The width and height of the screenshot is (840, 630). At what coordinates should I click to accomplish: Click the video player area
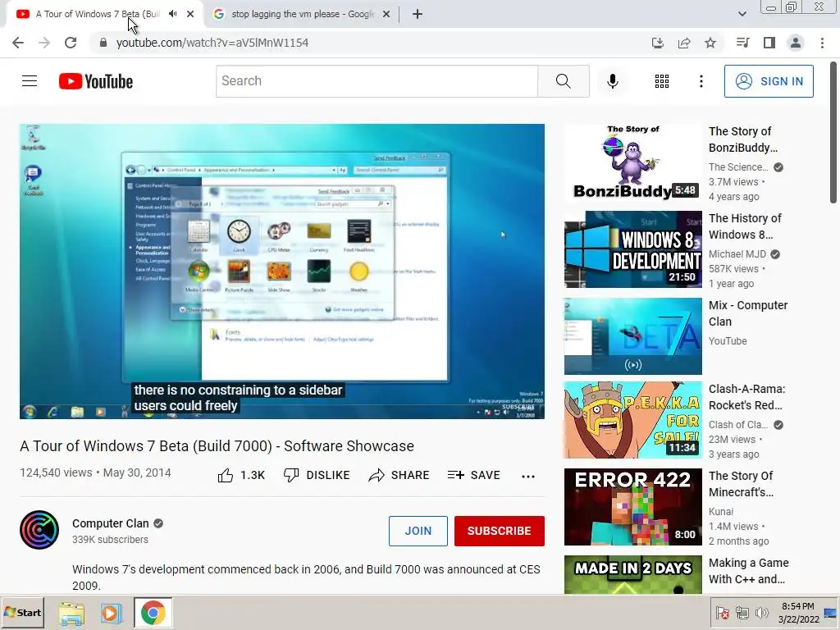(x=282, y=272)
